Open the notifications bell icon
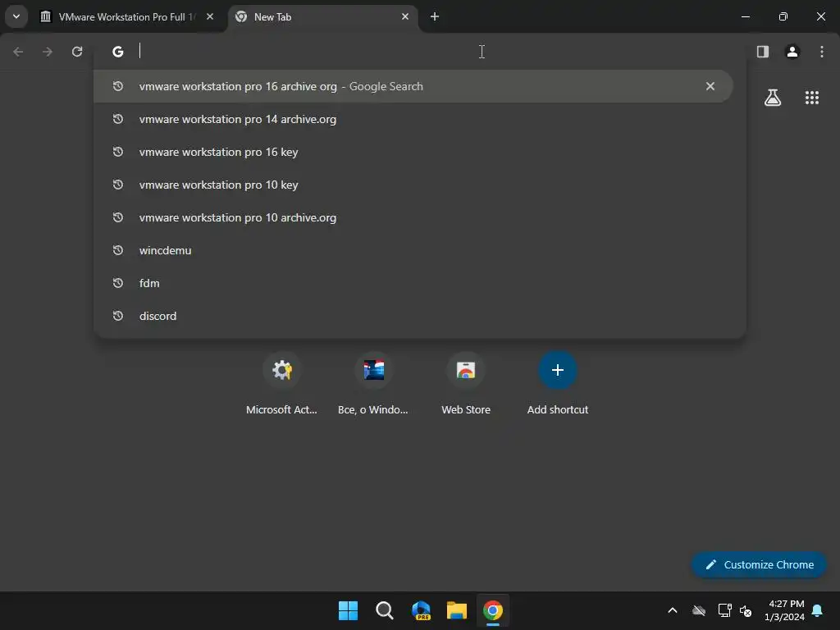This screenshot has height=630, width=840. (x=818, y=610)
